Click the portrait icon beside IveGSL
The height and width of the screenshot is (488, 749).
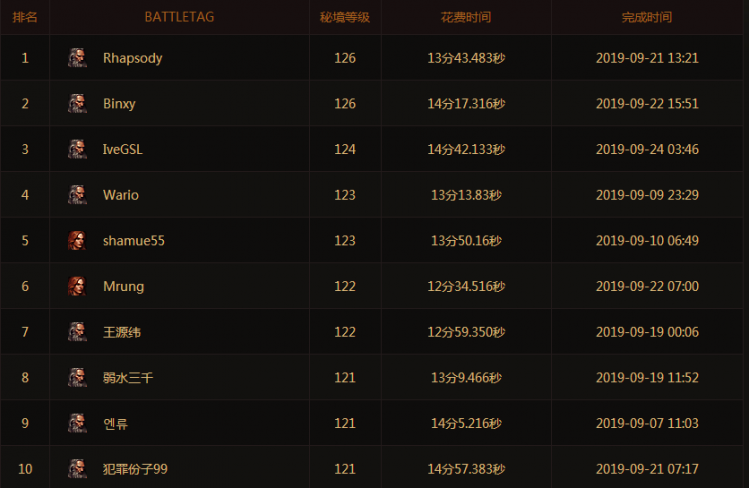point(76,149)
